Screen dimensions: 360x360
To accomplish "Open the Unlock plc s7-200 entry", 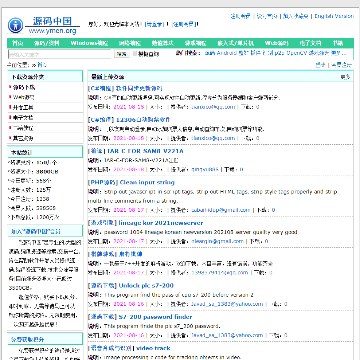I will (x=146, y=286).
